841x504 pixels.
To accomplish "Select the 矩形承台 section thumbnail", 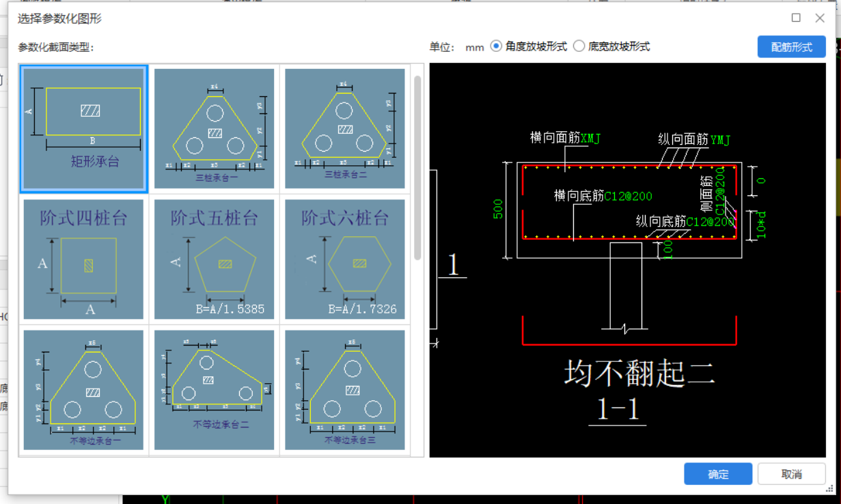I will (83, 128).
